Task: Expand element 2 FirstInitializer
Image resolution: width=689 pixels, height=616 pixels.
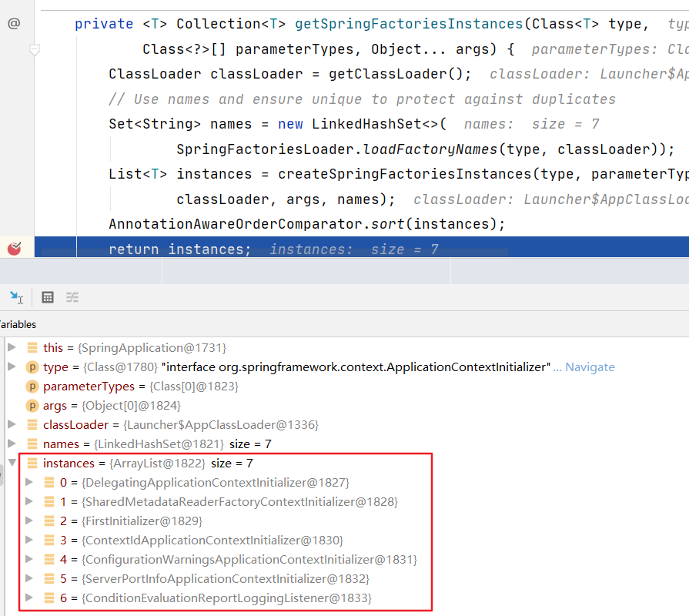Action: 29,521
